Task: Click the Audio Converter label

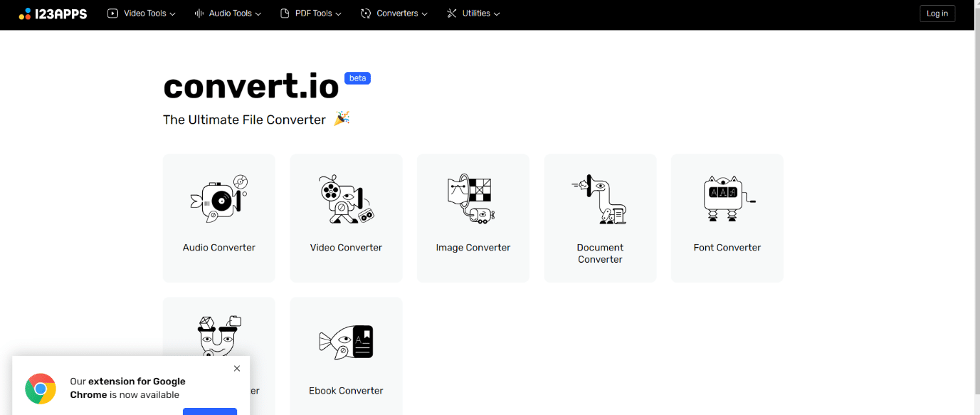Action: coord(219,248)
